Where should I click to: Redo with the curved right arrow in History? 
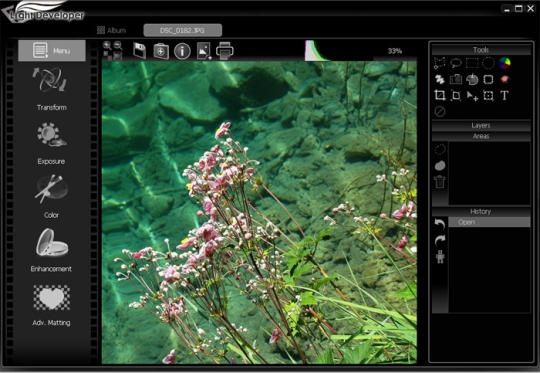pyautogui.click(x=440, y=240)
